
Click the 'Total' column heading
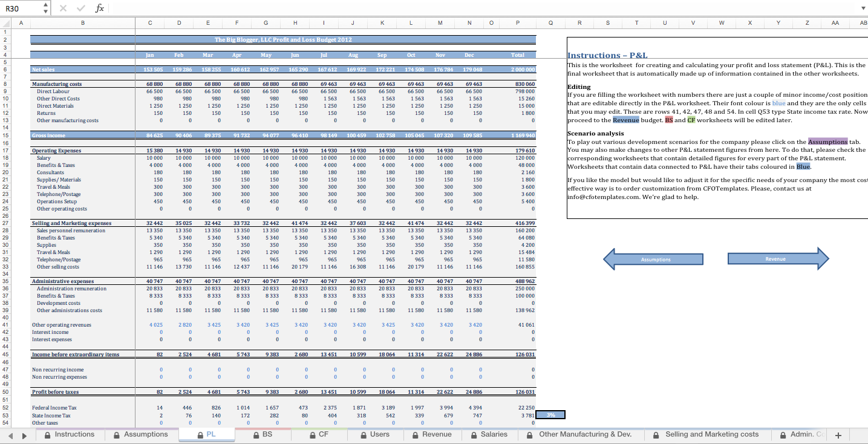point(518,54)
